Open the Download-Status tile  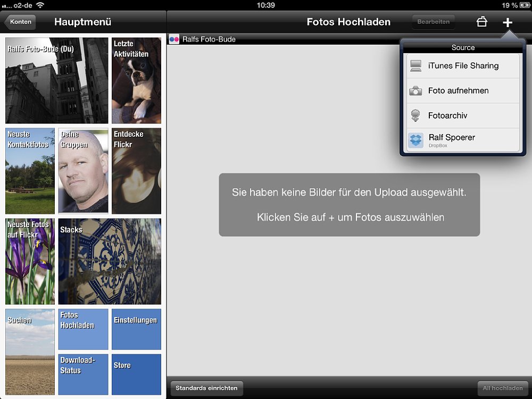83,375
